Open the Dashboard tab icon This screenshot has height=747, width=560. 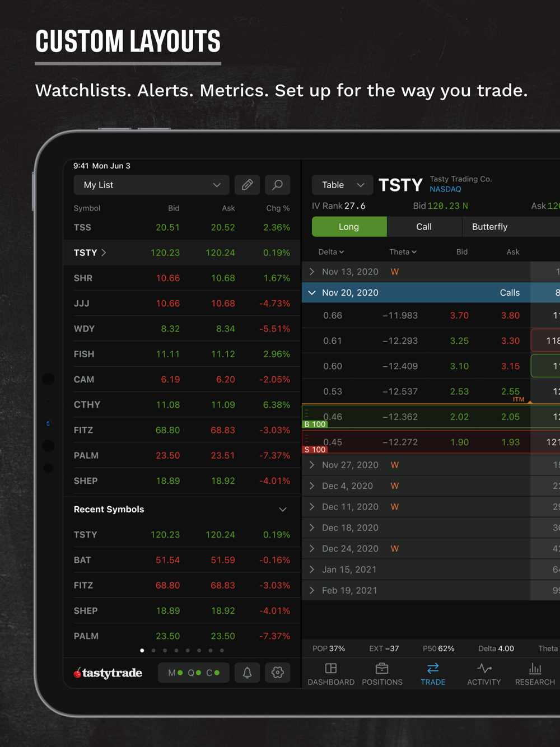(x=331, y=674)
